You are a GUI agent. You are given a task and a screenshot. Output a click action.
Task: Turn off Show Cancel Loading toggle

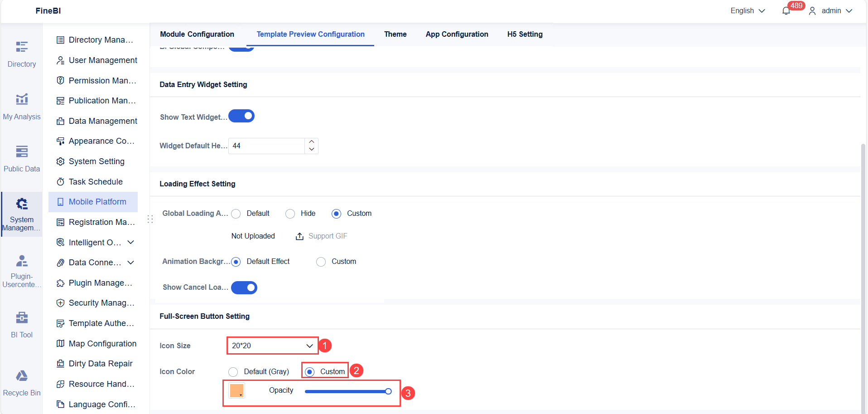244,287
